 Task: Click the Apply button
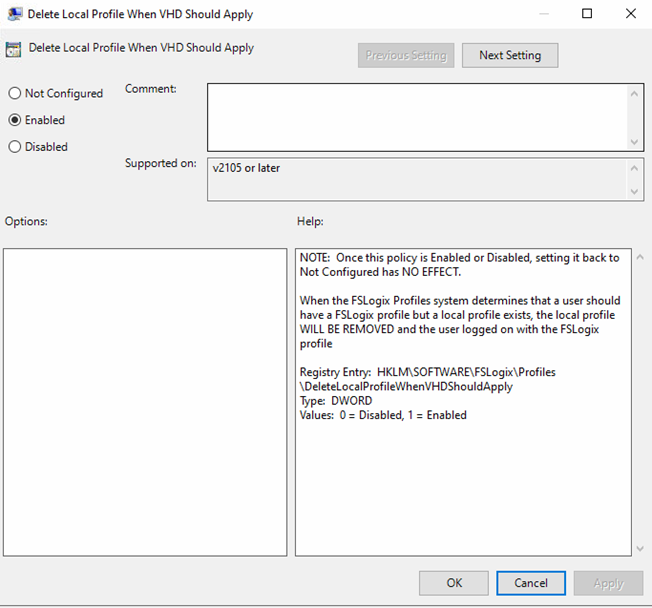tap(608, 583)
